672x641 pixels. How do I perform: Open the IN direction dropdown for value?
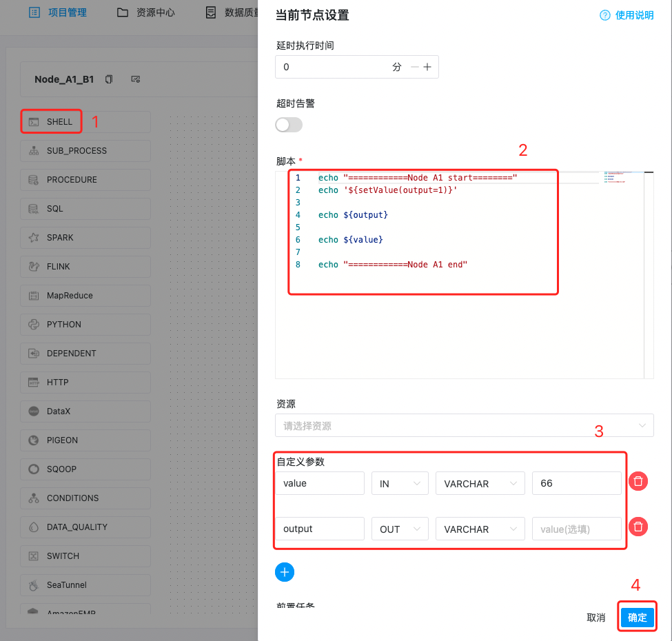pos(400,483)
